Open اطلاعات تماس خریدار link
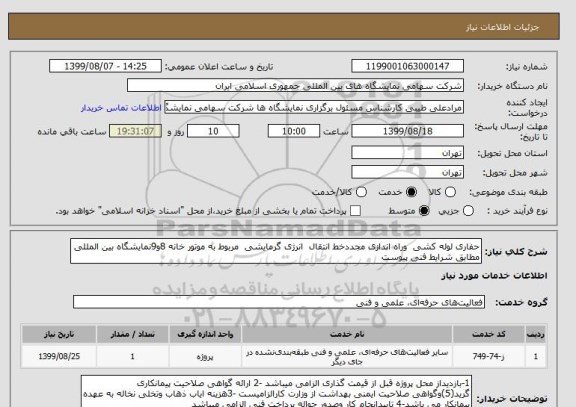This screenshot has width=576, height=407. click(121, 108)
